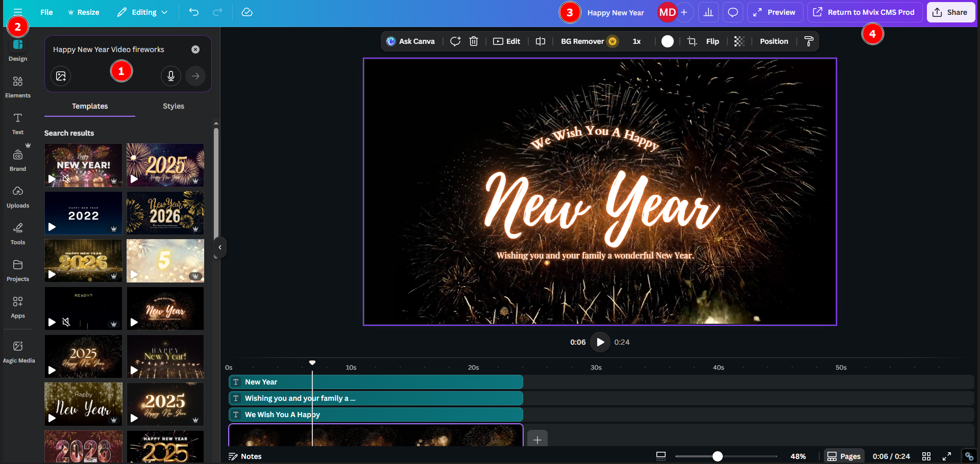Image resolution: width=980 pixels, height=464 pixels.
Task: Play the video with play button
Action: tap(600, 342)
